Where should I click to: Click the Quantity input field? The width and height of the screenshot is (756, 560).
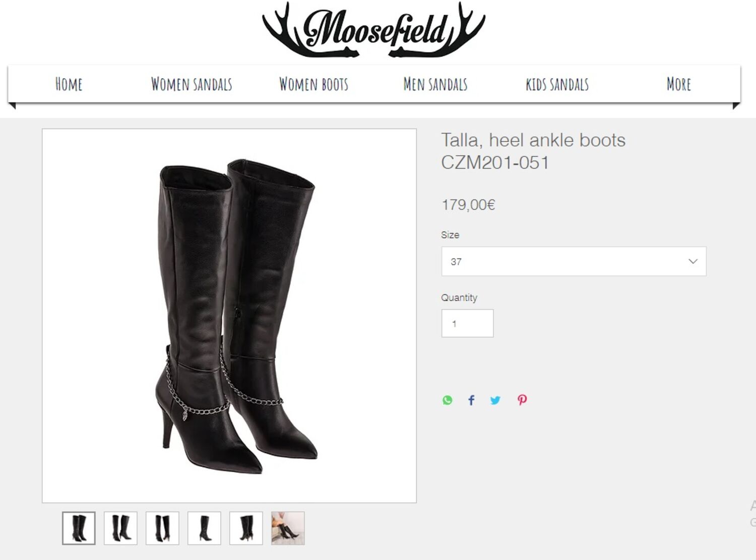point(467,323)
